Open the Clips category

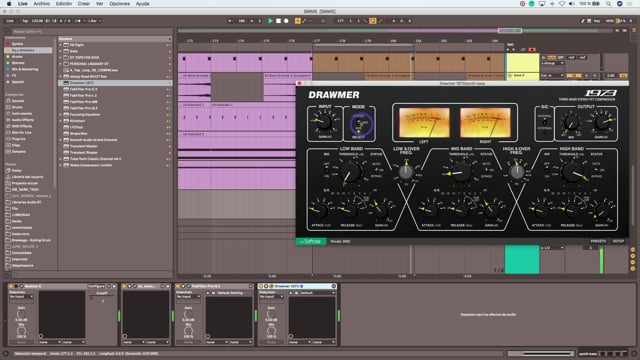(16, 145)
